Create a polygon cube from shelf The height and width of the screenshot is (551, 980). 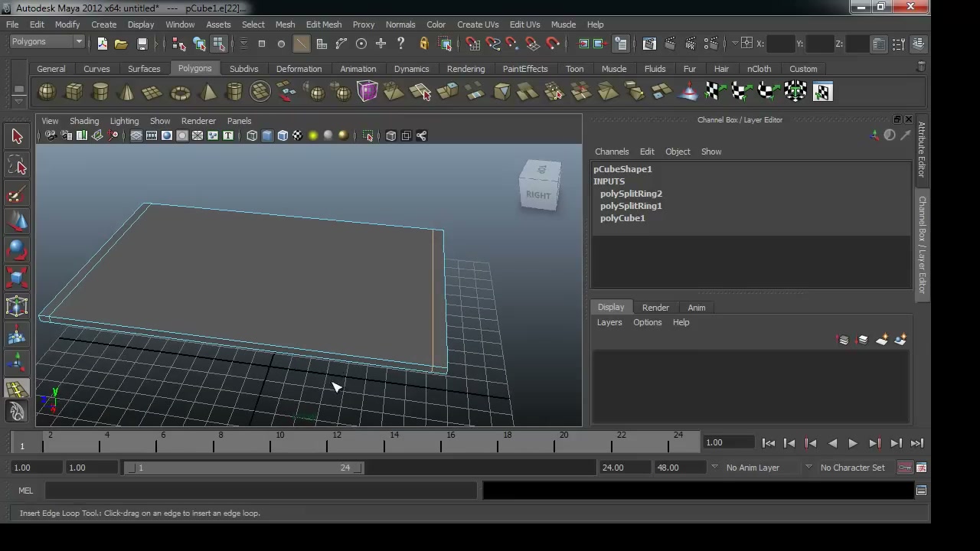[x=73, y=93]
